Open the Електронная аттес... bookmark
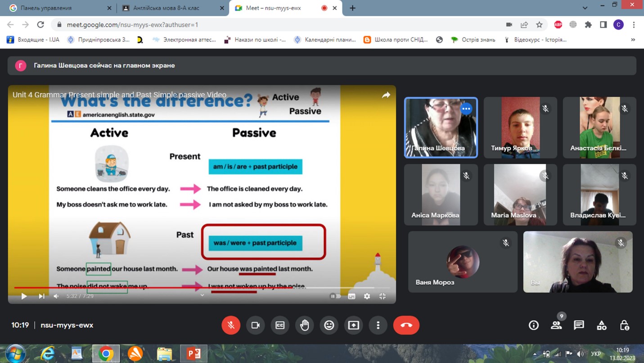Viewport: 644px width, 363px height. click(184, 40)
